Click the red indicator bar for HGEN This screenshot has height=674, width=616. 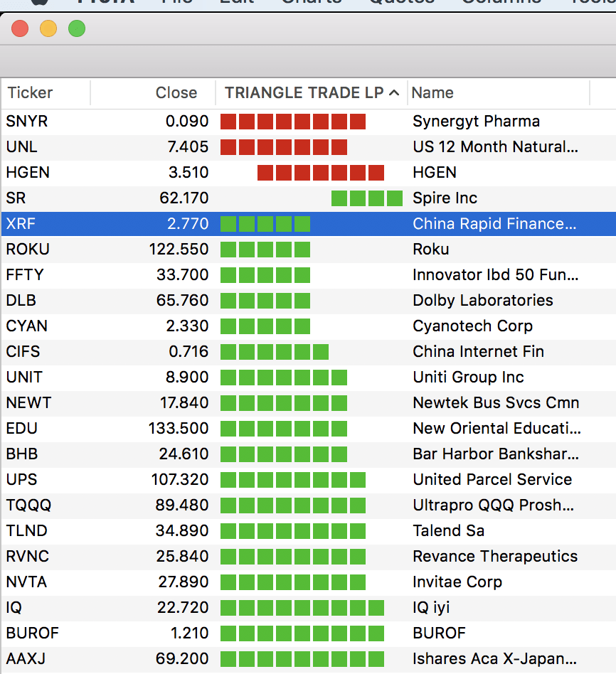click(321, 173)
